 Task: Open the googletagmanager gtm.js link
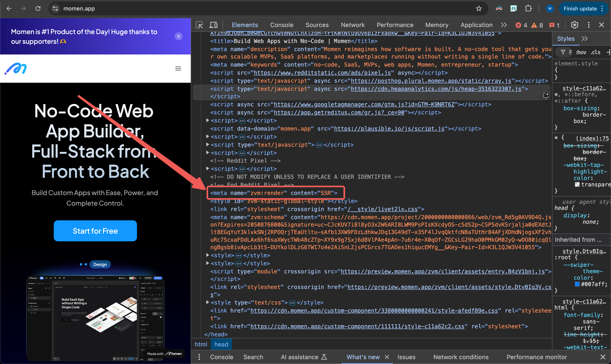pyautogui.click(x=364, y=105)
